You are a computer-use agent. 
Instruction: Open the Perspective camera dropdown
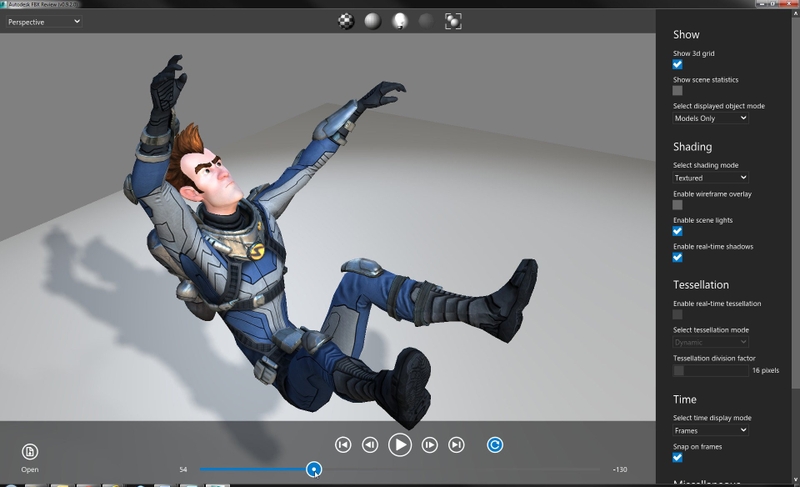[44, 22]
